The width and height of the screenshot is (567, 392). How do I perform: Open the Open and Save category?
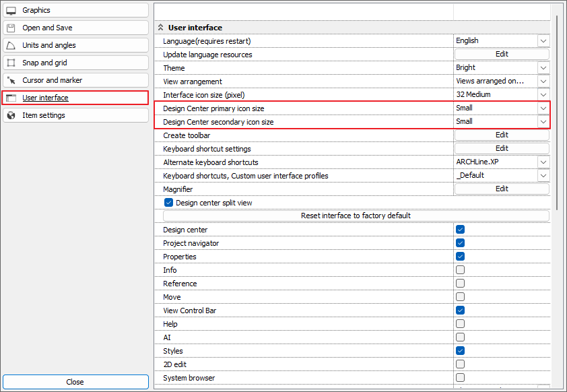[x=75, y=28]
